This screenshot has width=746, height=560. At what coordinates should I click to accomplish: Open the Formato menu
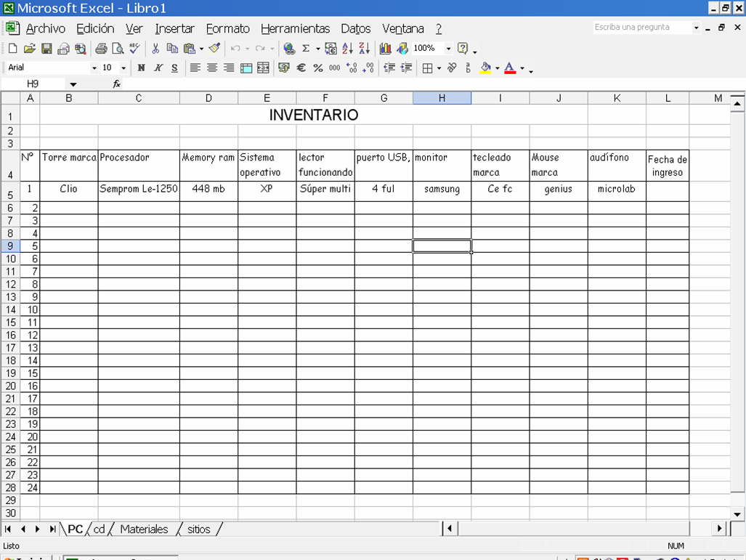[x=227, y=28]
